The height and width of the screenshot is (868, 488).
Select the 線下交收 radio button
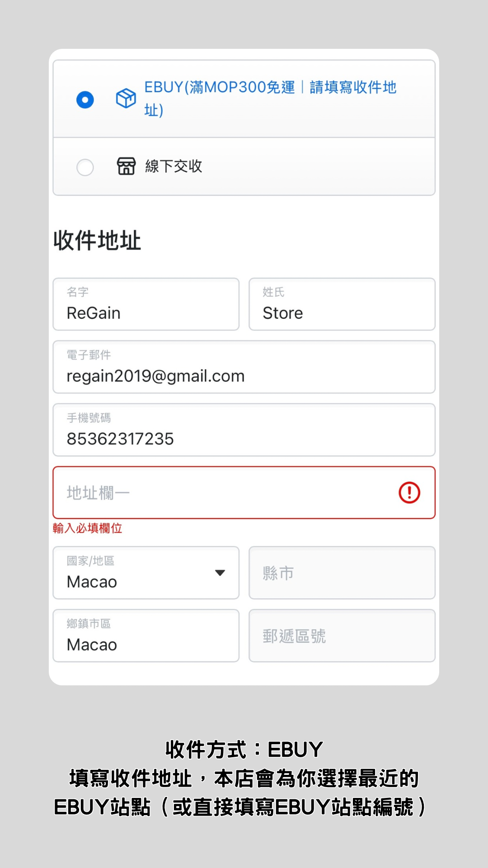85,167
